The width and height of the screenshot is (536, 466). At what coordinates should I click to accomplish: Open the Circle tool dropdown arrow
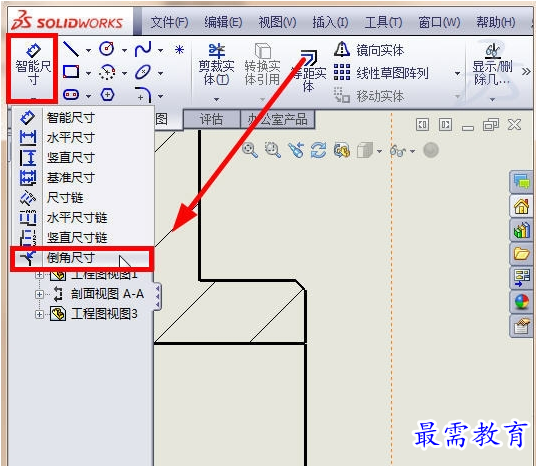(124, 50)
